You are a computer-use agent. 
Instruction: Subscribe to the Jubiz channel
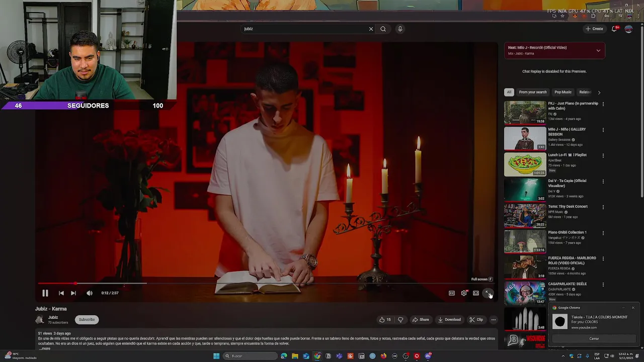(87, 320)
